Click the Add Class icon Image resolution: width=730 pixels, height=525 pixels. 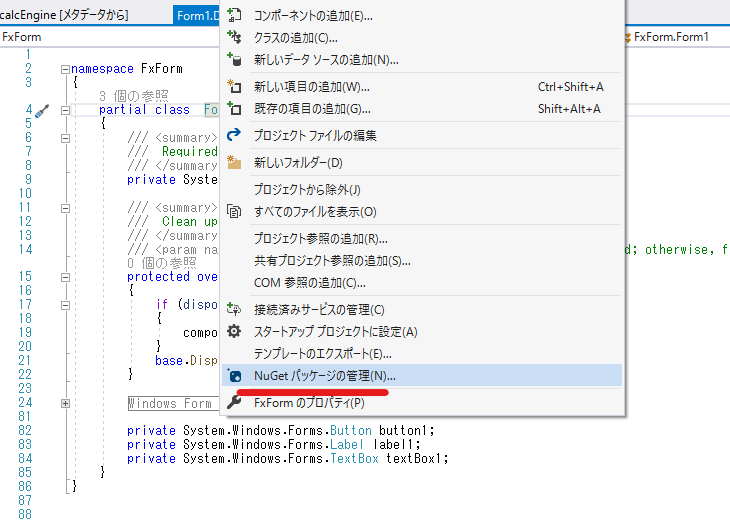point(234,37)
